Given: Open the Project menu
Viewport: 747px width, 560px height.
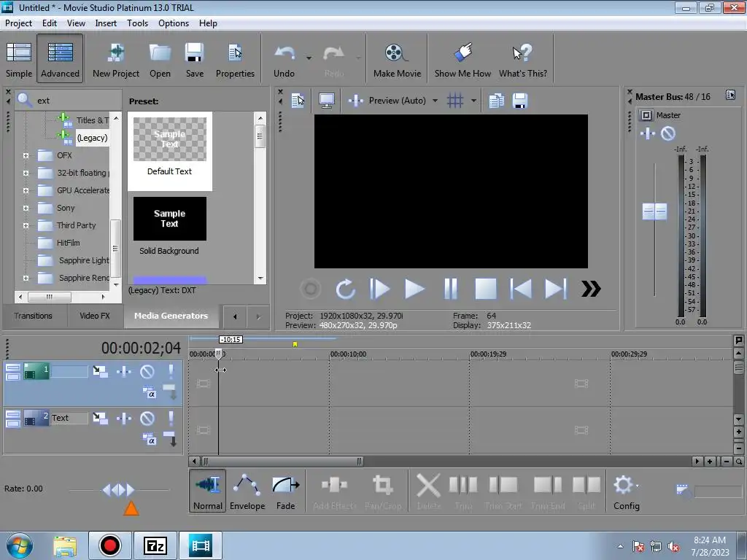Looking at the screenshot, I should click(x=18, y=23).
